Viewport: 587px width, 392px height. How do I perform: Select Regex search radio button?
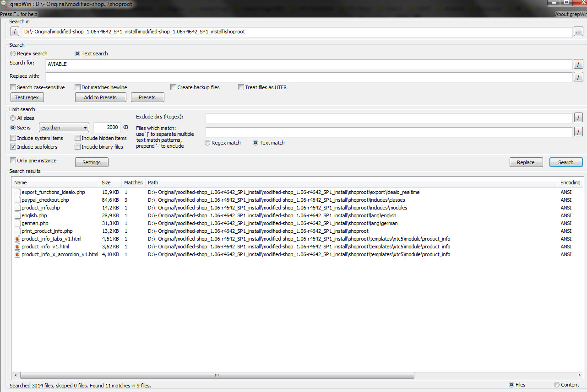13,54
